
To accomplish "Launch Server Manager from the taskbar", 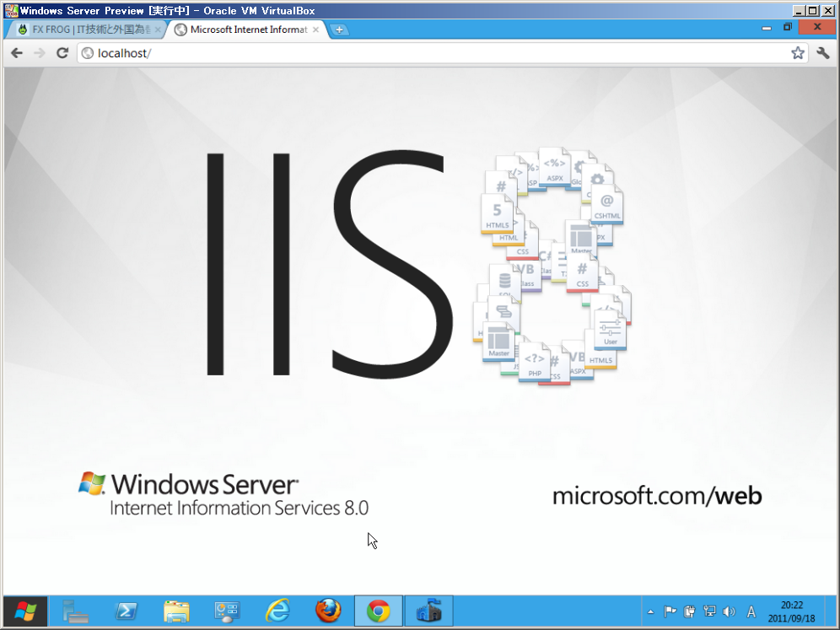I will click(x=75, y=611).
